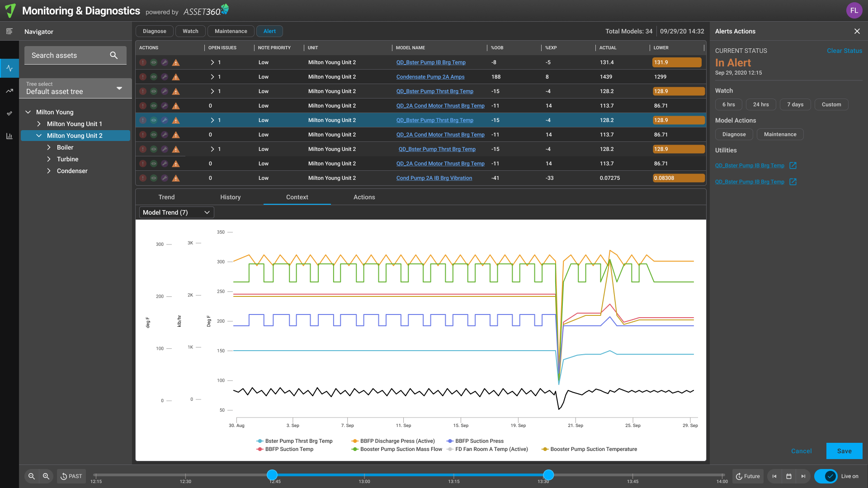Screen dimensions: 868x488
Task: Click the timeline end handle near 13:30
Action: click(548, 475)
